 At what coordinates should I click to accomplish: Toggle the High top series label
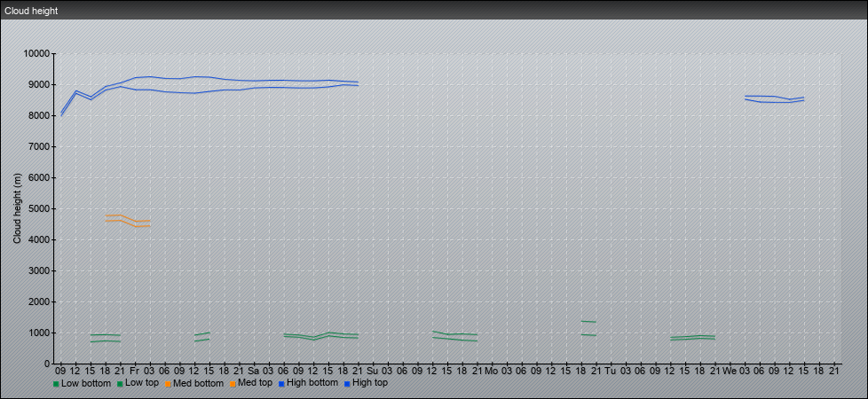click(x=370, y=383)
